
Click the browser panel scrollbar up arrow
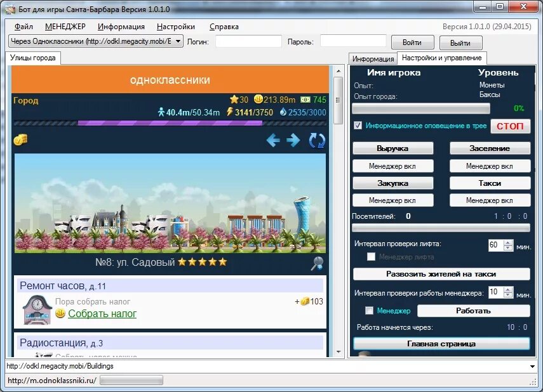339,71
